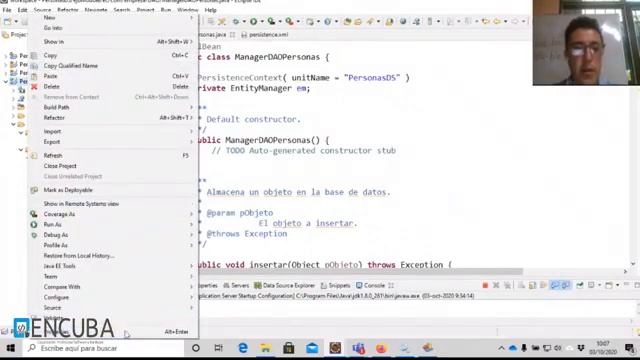This screenshot has height=360, width=640.
Task: Expand the Build Path submenu arrow
Action: tap(191, 107)
